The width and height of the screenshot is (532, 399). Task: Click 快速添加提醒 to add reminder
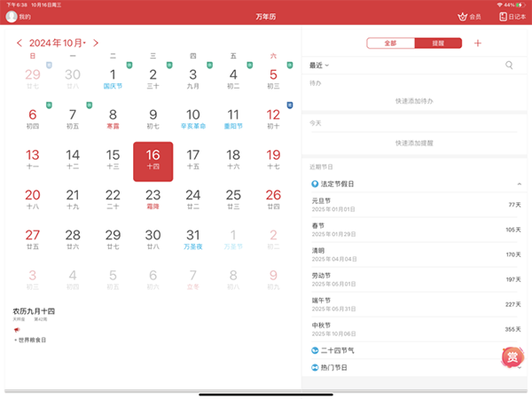(414, 143)
